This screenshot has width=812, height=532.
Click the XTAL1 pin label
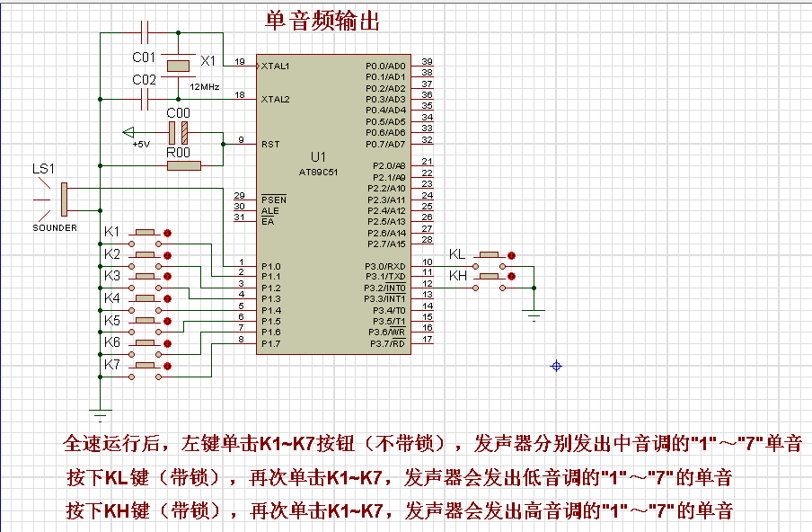[275, 66]
